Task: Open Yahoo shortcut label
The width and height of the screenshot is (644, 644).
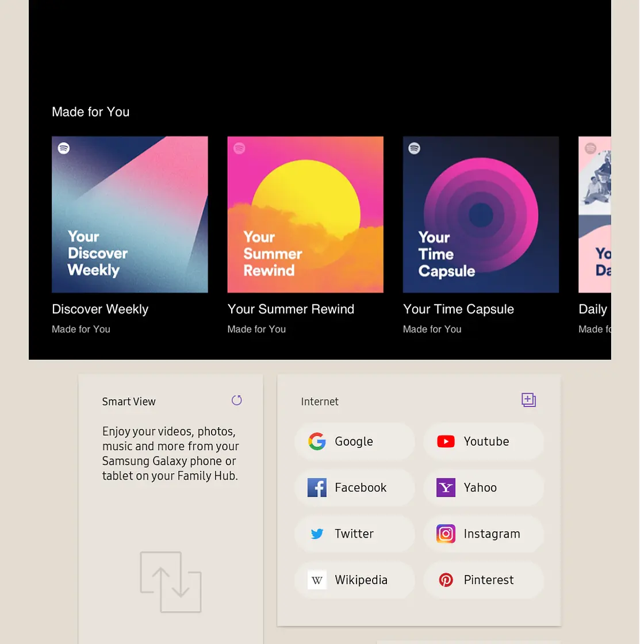Action: tap(480, 488)
